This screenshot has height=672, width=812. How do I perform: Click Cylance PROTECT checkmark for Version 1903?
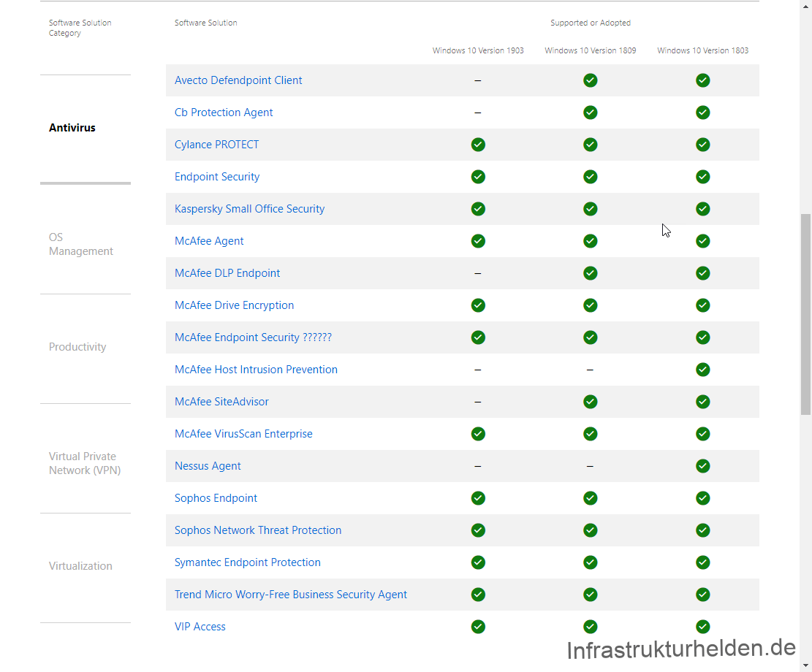[478, 145]
